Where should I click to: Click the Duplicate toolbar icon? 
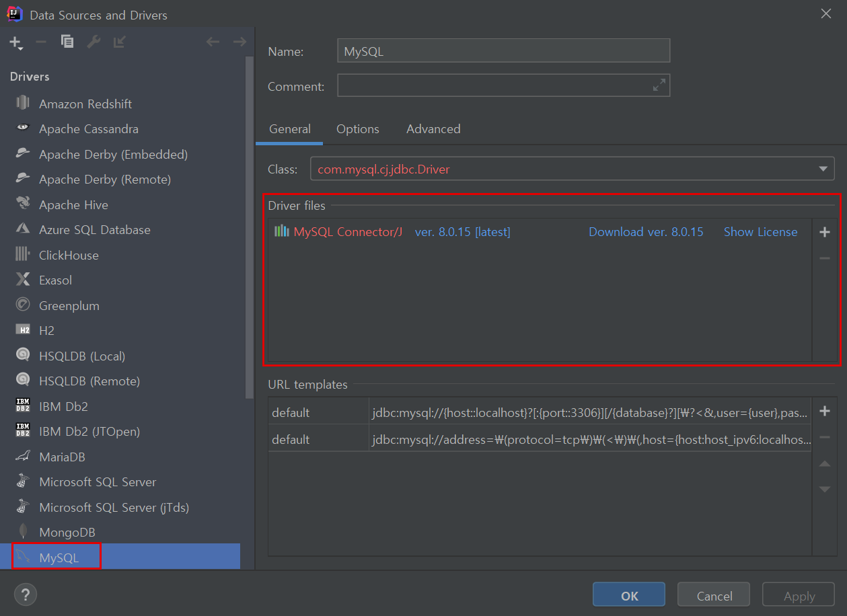[67, 42]
